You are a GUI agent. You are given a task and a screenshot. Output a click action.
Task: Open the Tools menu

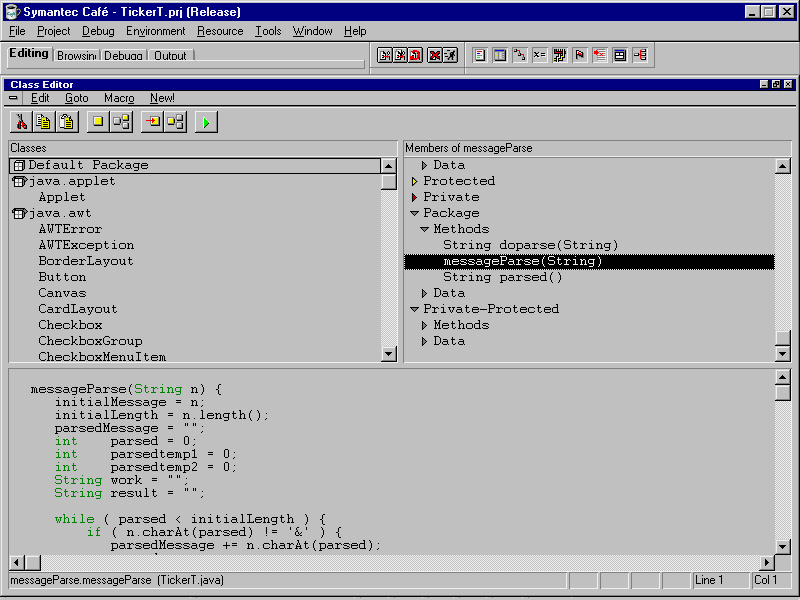268,31
